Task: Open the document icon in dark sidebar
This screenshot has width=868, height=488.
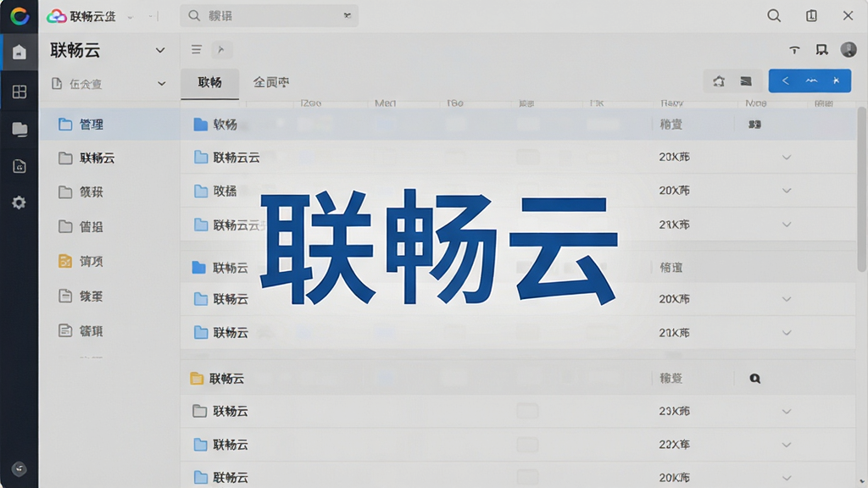Action: coord(19,166)
